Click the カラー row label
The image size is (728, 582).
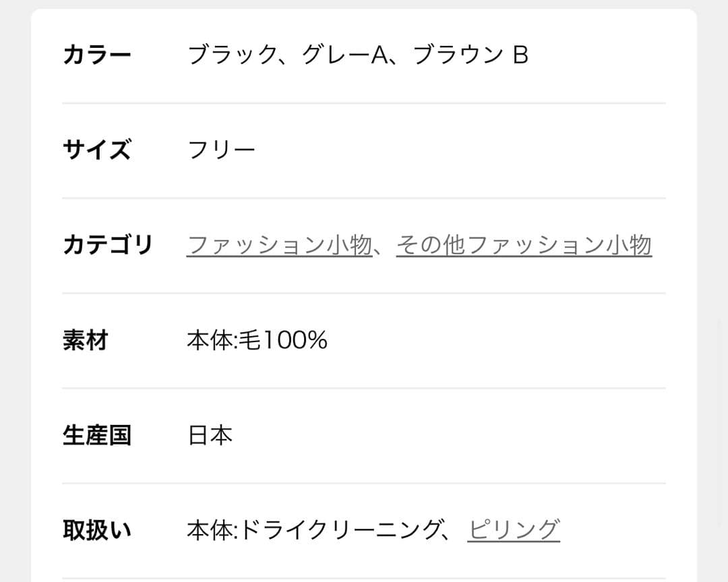96,55
